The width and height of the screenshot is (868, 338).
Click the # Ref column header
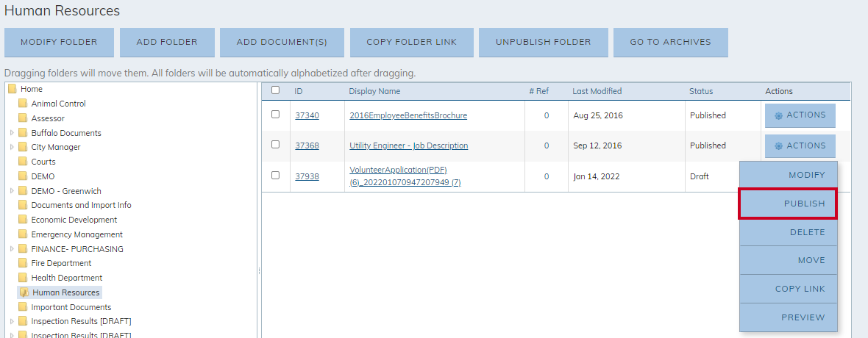tap(538, 91)
